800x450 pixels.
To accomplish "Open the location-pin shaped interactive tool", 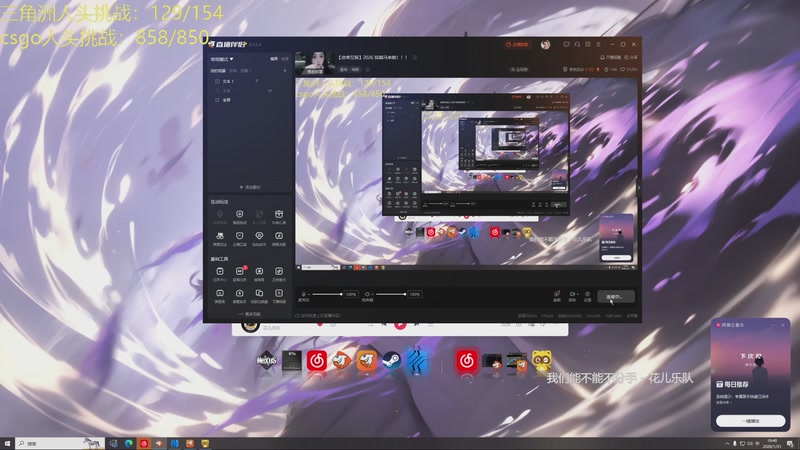I will (259, 238).
